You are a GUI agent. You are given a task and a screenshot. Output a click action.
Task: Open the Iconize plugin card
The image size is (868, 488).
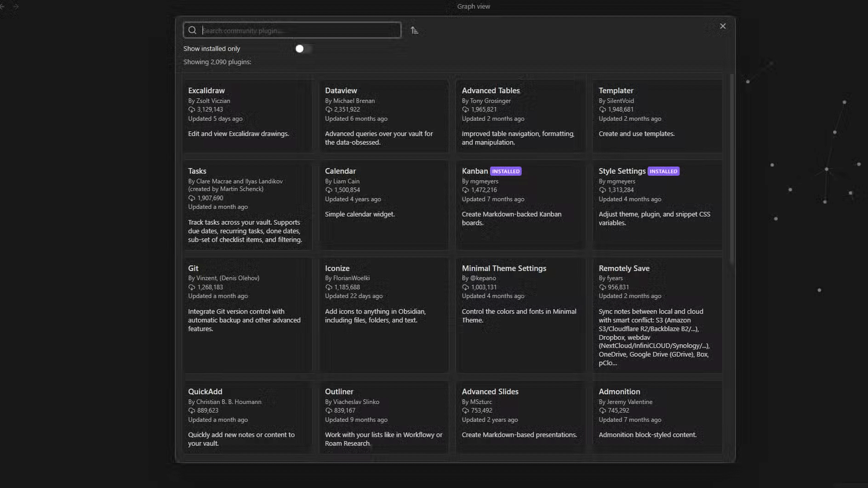click(x=383, y=315)
